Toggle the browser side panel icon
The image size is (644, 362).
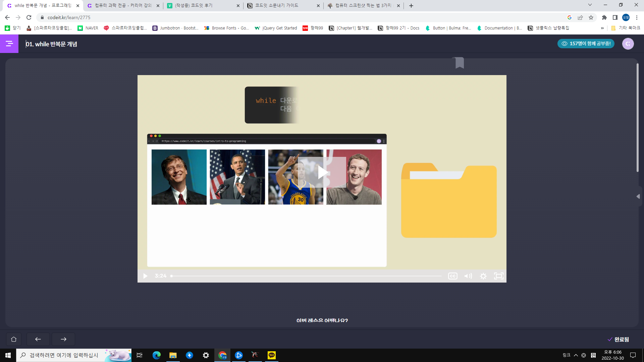pyautogui.click(x=615, y=17)
